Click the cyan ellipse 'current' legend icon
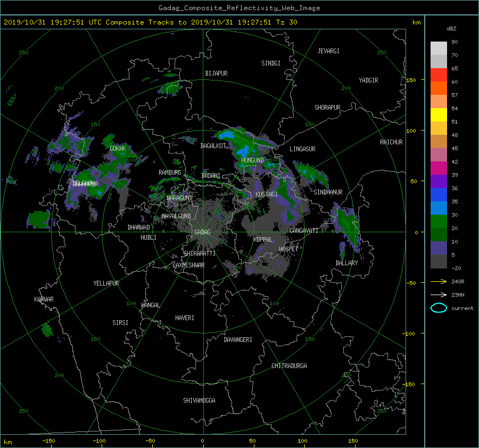The image size is (479, 448). [x=439, y=308]
